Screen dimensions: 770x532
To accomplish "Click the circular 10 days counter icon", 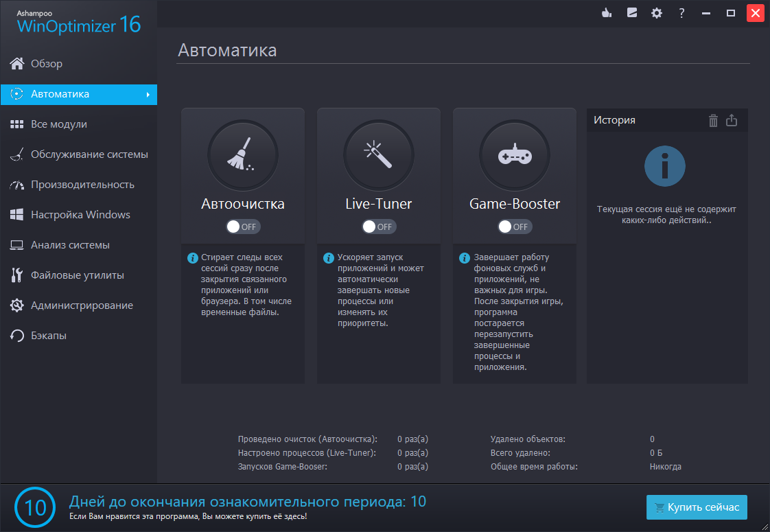I will click(35, 507).
